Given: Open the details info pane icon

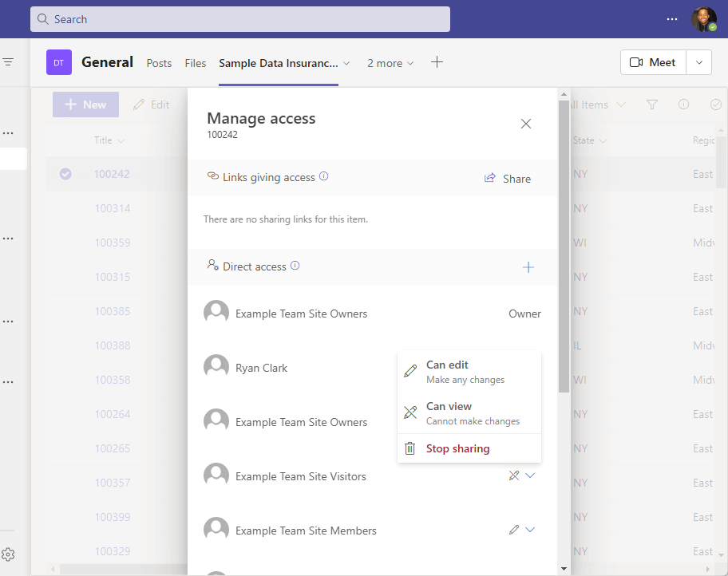Looking at the screenshot, I should point(683,105).
